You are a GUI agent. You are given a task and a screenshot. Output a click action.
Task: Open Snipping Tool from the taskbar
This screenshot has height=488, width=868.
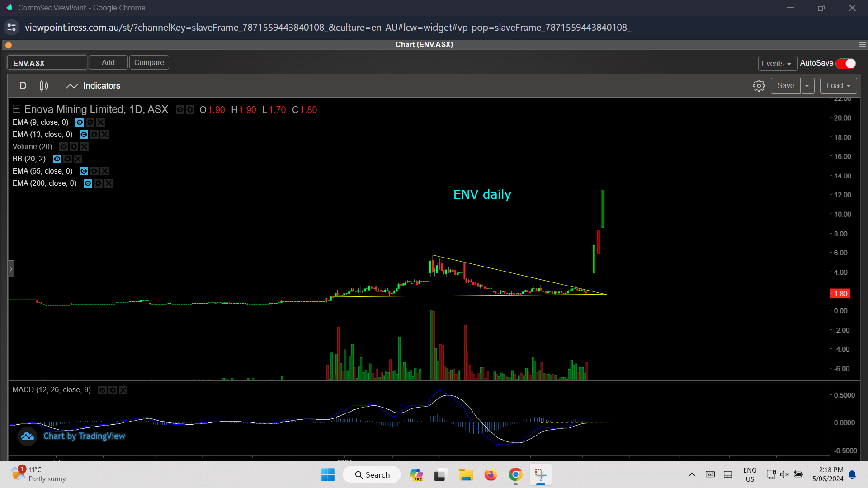[541, 475]
